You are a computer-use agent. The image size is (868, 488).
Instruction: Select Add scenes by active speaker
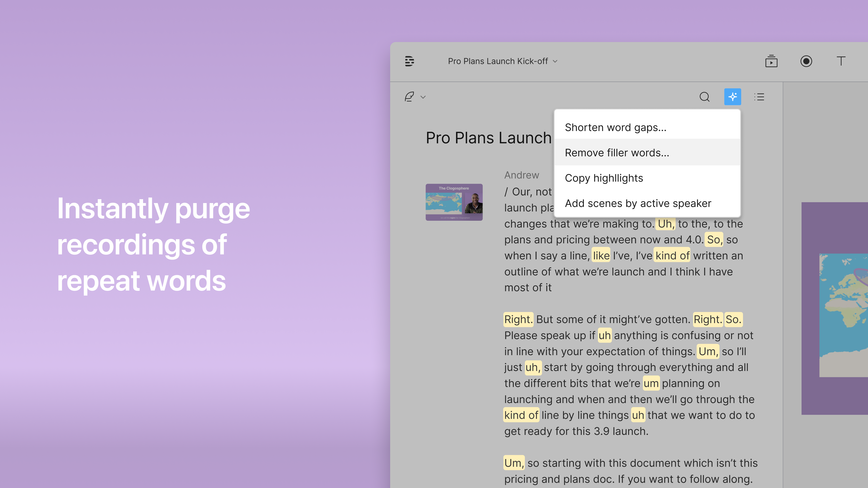click(x=647, y=203)
